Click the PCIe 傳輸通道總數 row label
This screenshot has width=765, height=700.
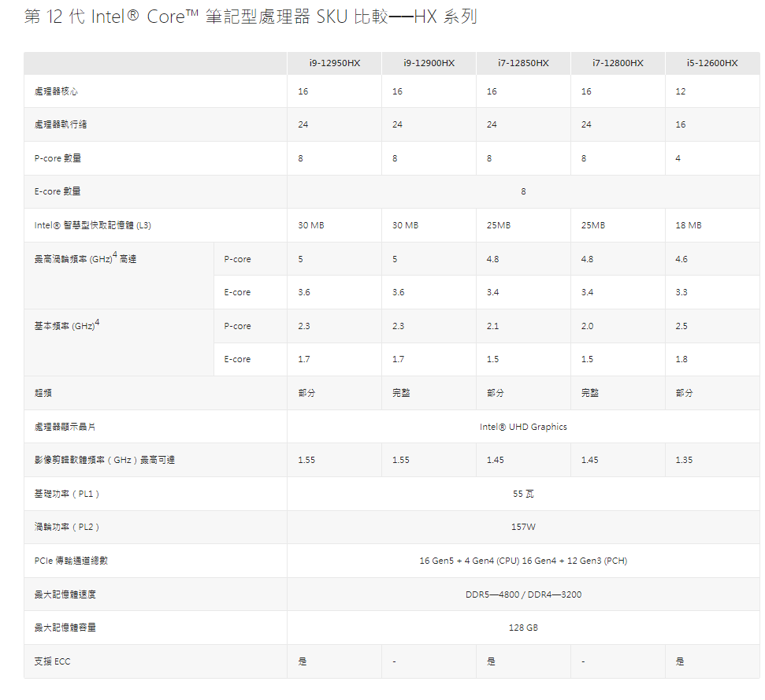coord(71,561)
